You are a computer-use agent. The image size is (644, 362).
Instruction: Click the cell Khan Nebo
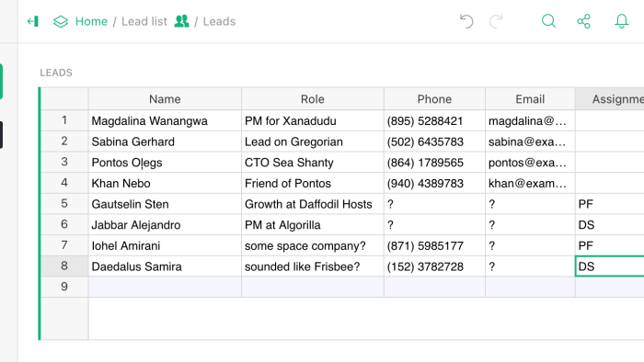point(165,183)
